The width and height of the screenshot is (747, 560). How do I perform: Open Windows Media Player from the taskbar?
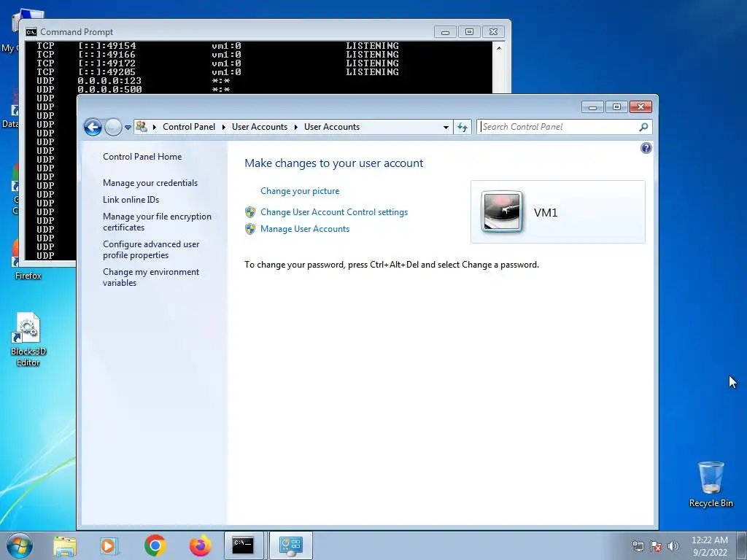pos(109,545)
